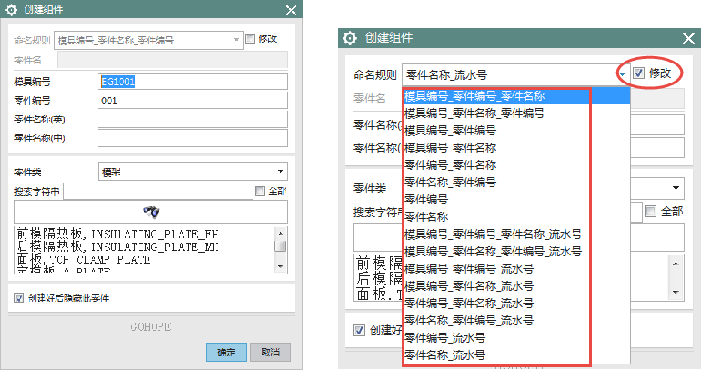Click the binoculars search button in left dialog
702x370 pixels.
pos(151,212)
